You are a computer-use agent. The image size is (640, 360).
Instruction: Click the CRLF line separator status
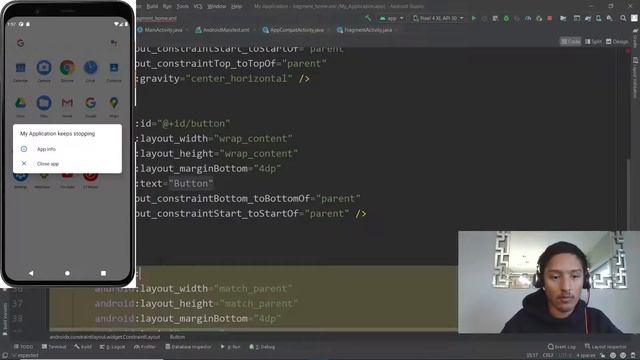tap(548, 356)
